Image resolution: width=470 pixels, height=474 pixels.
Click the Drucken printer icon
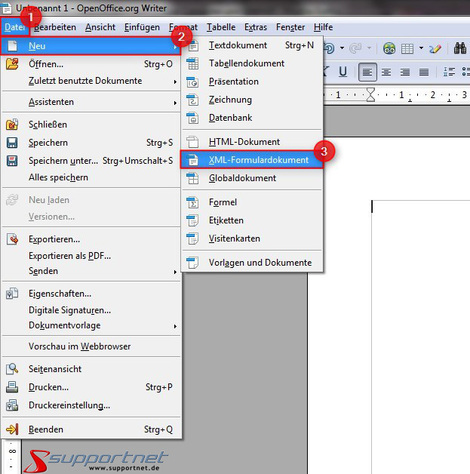12,387
